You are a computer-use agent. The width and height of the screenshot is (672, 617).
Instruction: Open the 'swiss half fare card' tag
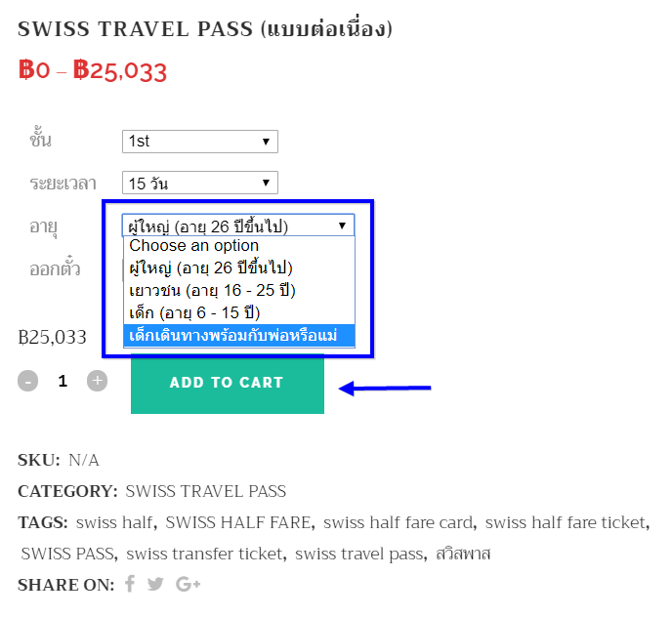coord(399,522)
